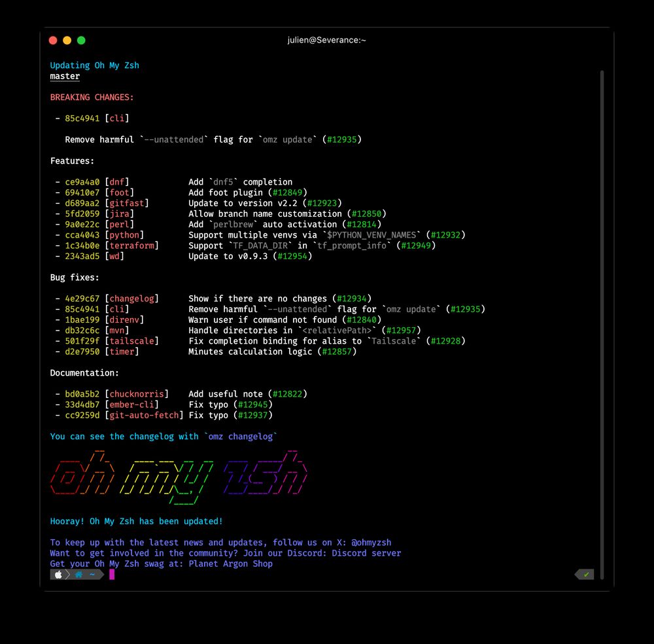654x644 pixels.
Task: Open PR link #12840 for direnv warning
Action: [362, 319]
